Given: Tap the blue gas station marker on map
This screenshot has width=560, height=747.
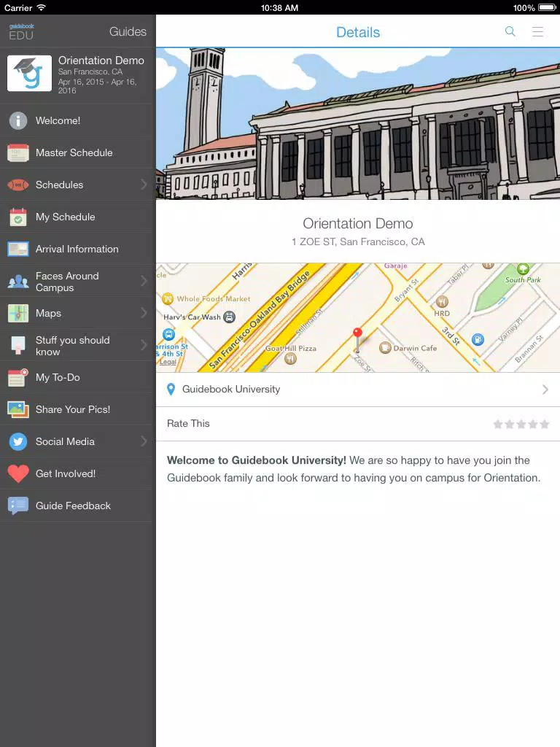Looking at the screenshot, I should [478, 339].
